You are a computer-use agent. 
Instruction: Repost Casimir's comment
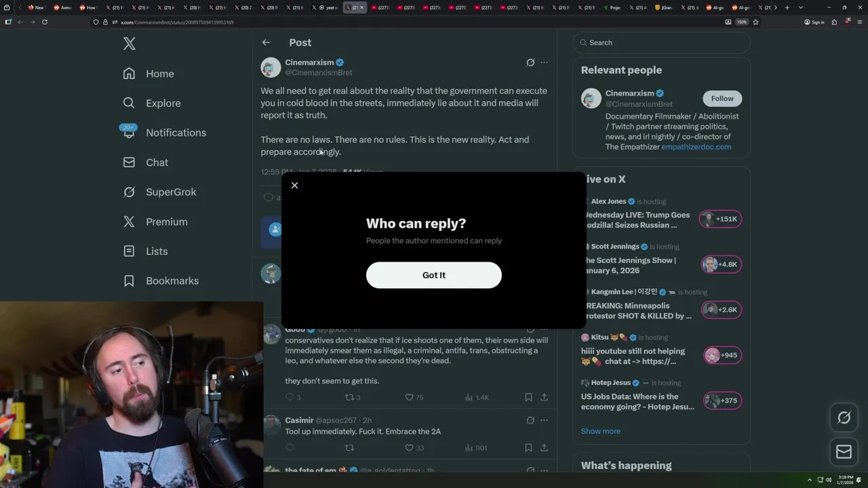tap(350, 447)
